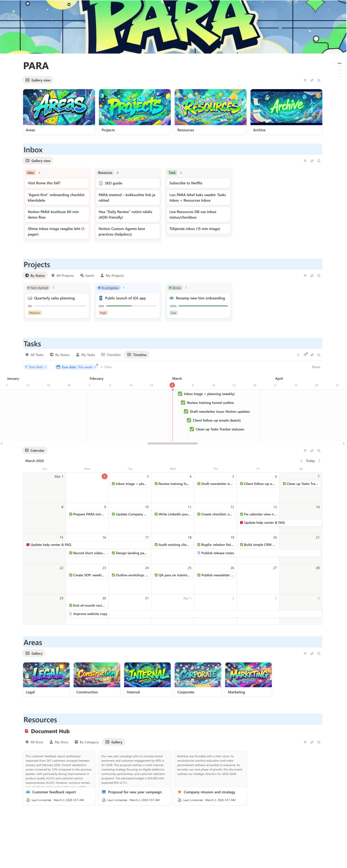Image resolution: width=347 pixels, height=868 pixels.
Task: Go to previous month with left arrow
Action: click(x=301, y=461)
